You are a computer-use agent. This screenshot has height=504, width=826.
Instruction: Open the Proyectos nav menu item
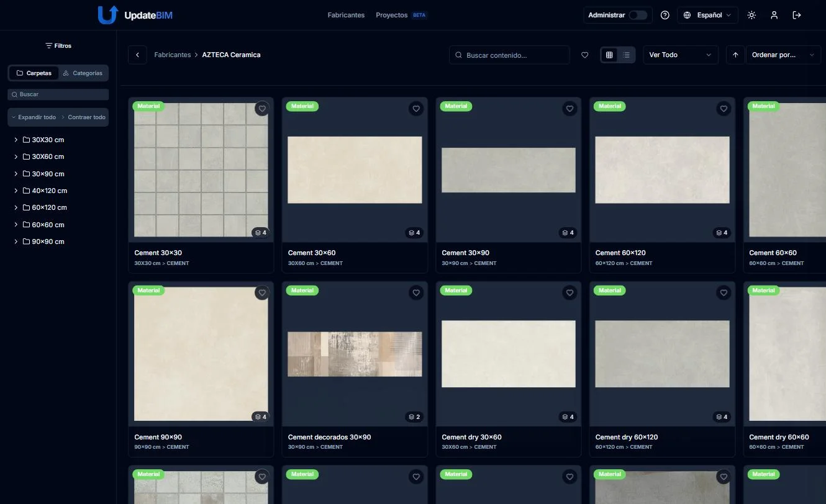[391, 15]
